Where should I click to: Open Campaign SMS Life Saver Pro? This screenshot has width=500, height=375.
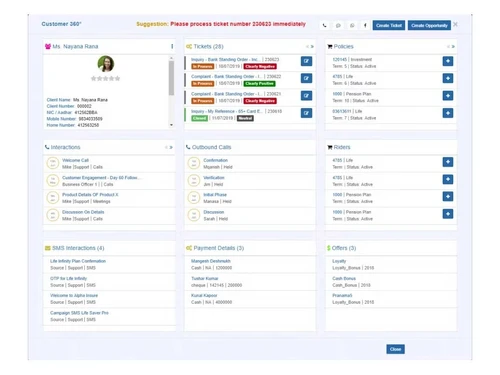pos(79,313)
